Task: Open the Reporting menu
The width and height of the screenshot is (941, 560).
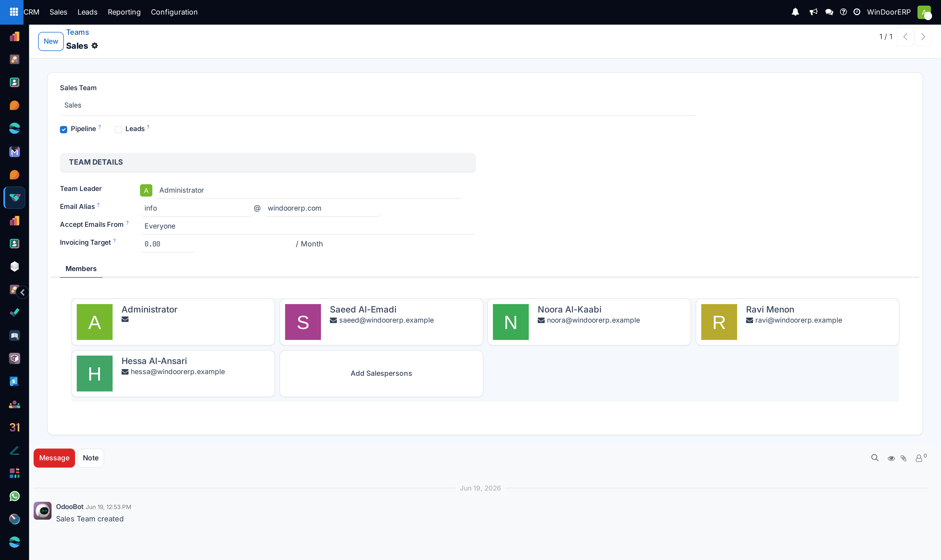Action: click(124, 12)
